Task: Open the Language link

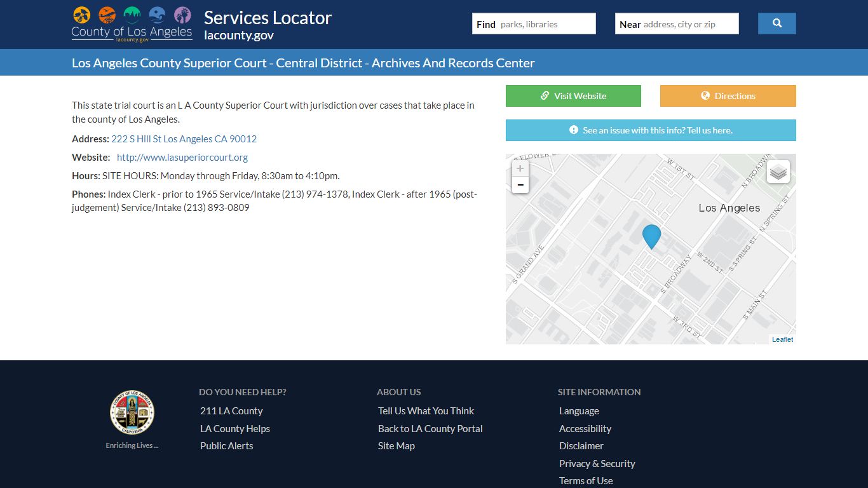Action: click(579, 411)
